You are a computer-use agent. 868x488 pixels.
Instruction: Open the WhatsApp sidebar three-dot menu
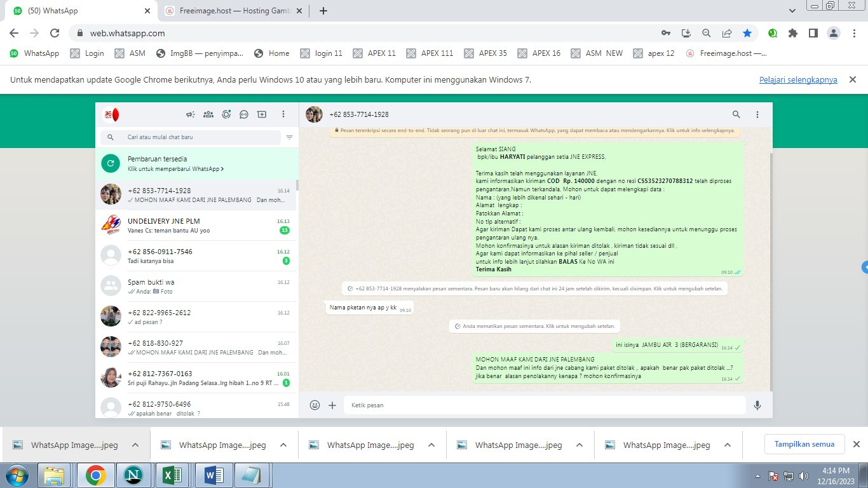283,114
